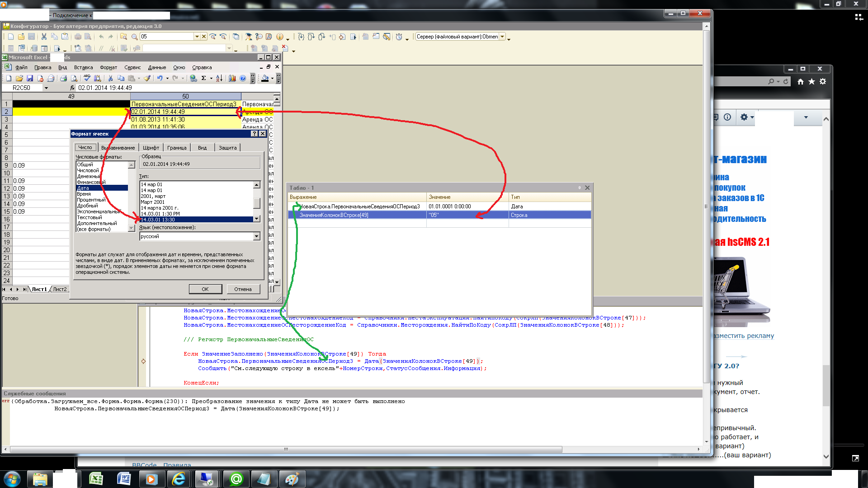Open Word from the taskbar
This screenshot has width=868, height=488.
click(x=123, y=479)
